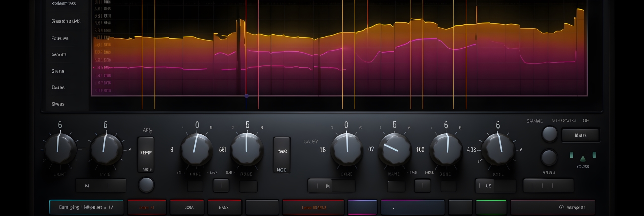Screen dimensions: 644x216
Task: Select the Gaa iäns row in the left list
Action: [x=66, y=21]
